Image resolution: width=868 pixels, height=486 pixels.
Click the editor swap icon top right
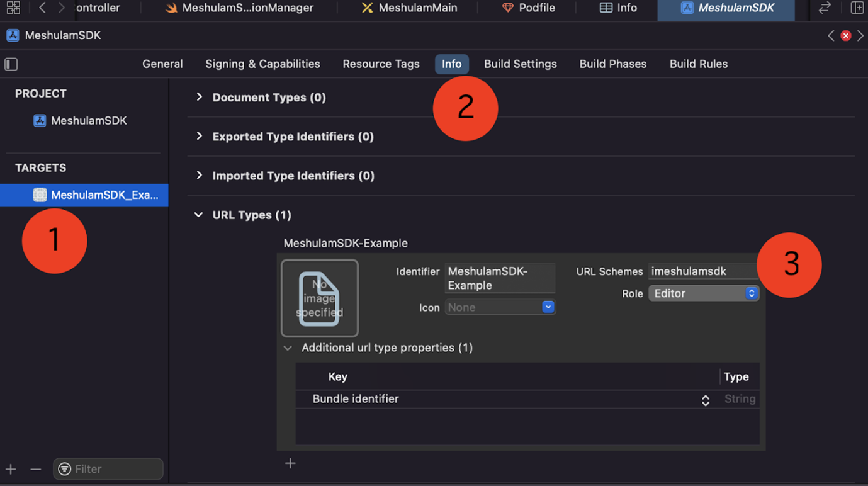click(825, 8)
